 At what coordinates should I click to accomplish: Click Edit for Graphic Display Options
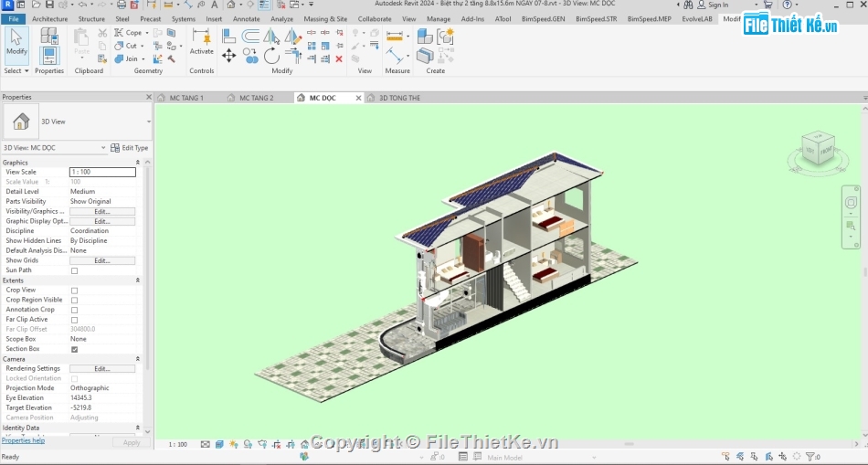click(101, 221)
